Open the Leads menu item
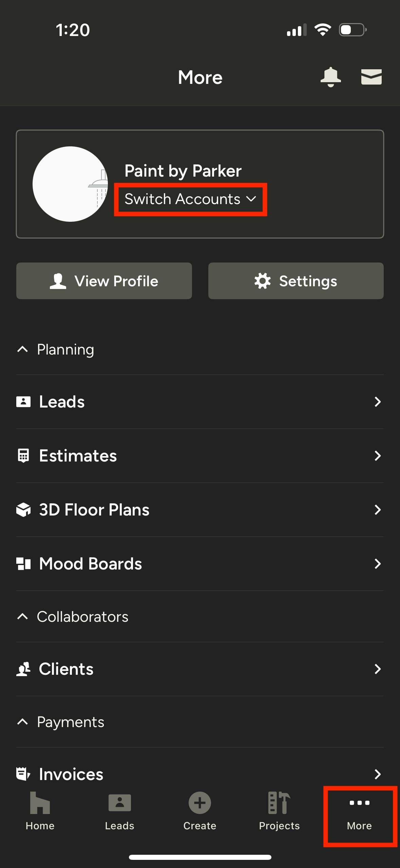This screenshot has height=868, width=400. coord(200,402)
